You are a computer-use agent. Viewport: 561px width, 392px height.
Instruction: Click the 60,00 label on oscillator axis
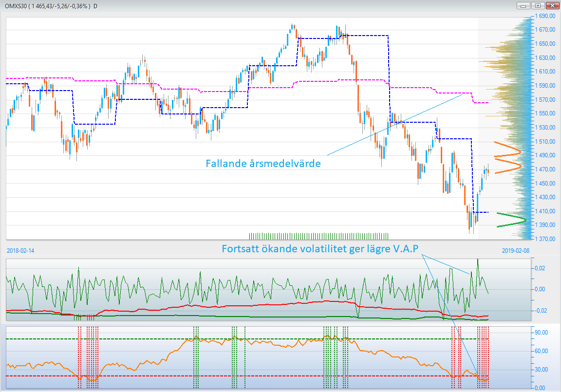(x=542, y=351)
